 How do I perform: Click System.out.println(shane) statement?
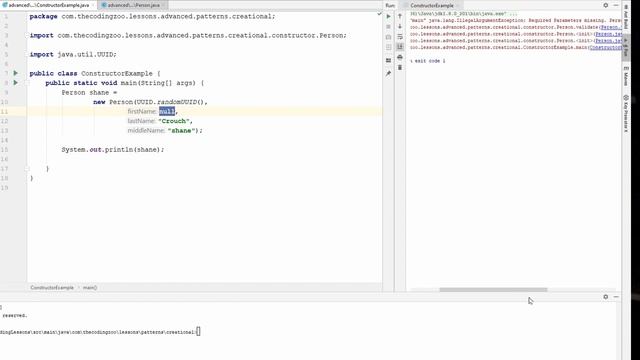(113, 150)
